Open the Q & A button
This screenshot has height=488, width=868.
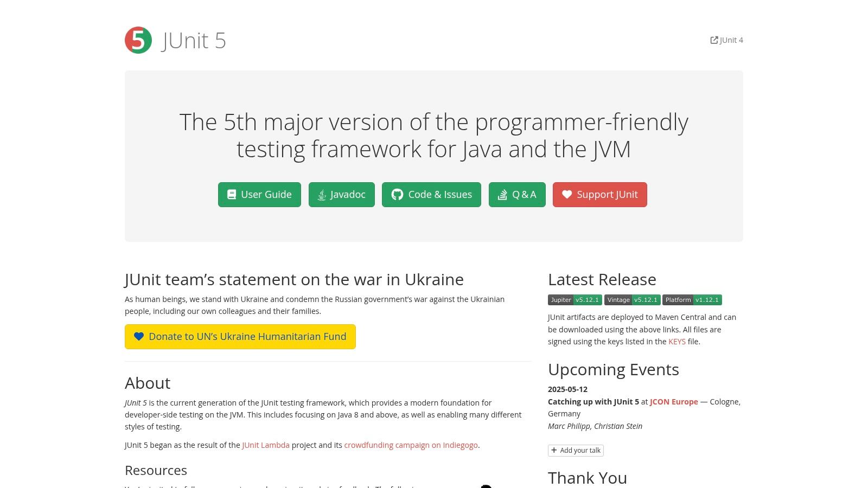517,195
